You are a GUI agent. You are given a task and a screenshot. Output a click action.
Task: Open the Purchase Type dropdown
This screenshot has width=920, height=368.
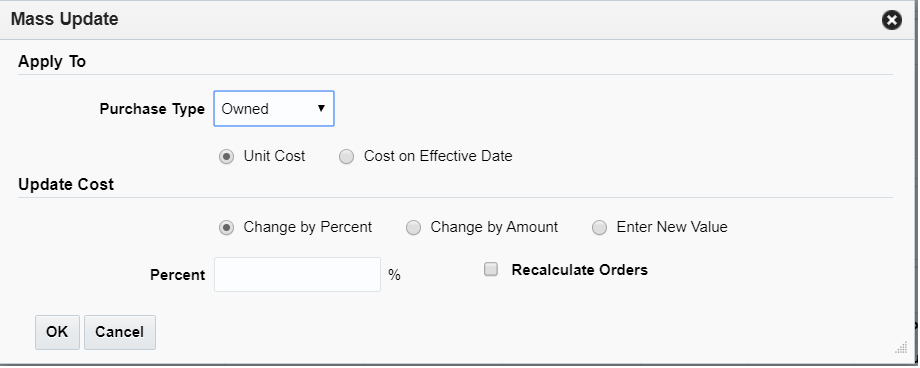point(274,109)
